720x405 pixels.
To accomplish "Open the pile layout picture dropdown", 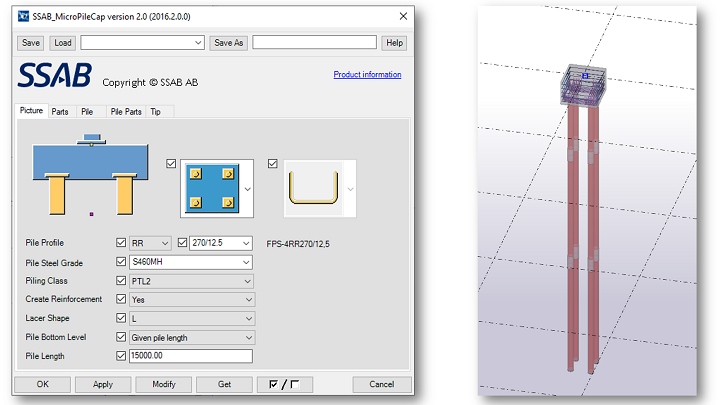I will click(x=248, y=189).
